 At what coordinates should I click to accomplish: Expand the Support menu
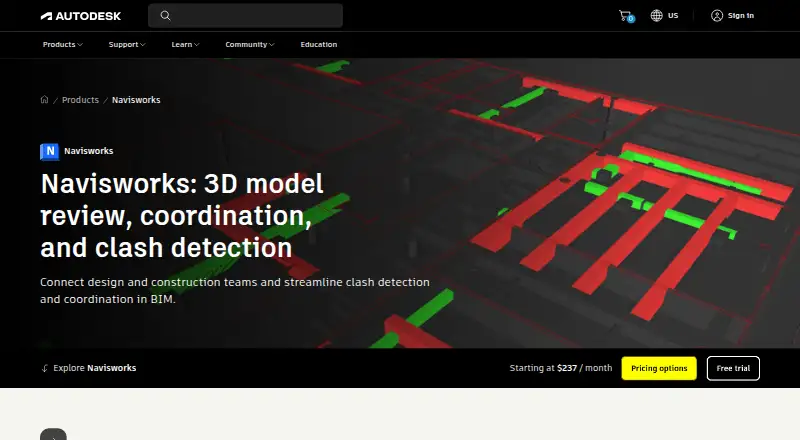coord(127,44)
